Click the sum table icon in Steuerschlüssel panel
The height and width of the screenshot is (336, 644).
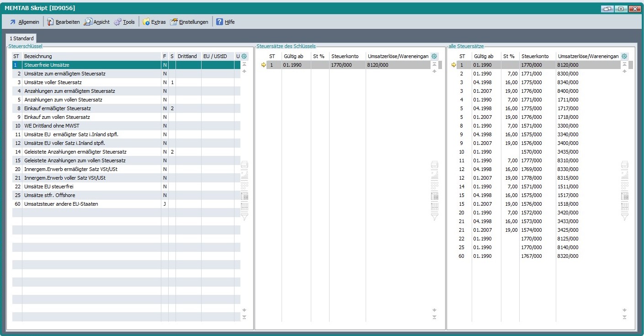click(244, 196)
